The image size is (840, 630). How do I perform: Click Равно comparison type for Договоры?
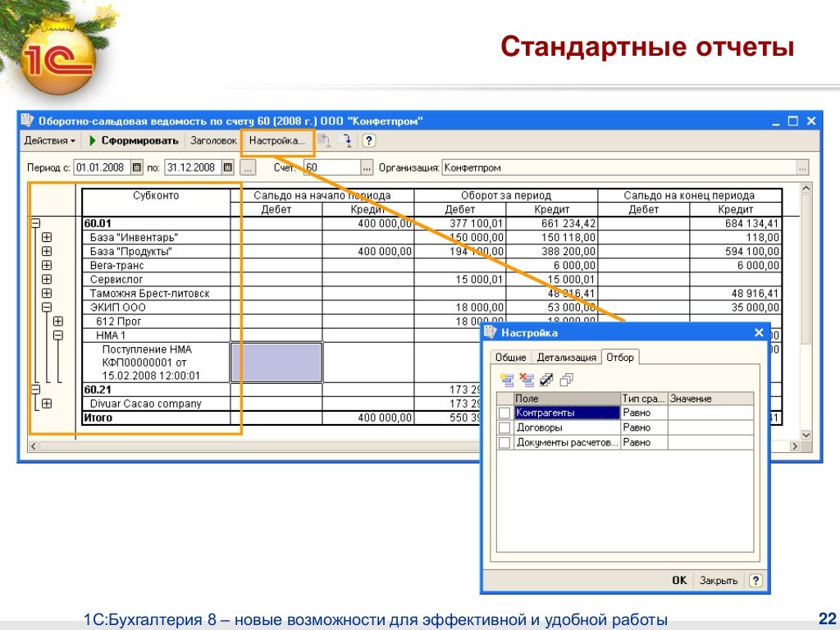tap(644, 427)
